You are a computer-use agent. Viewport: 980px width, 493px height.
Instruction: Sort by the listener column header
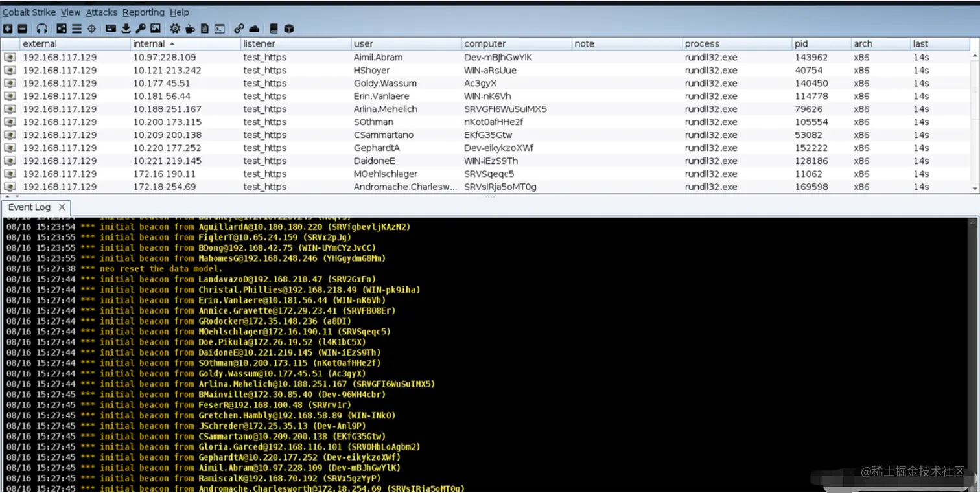point(296,44)
